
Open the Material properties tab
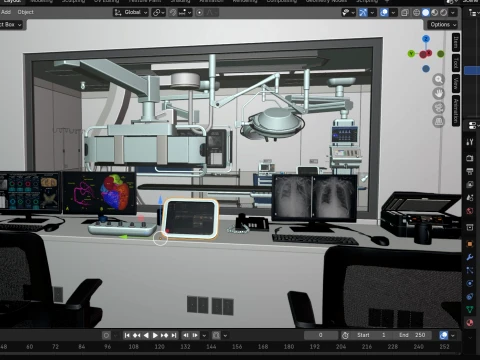(x=470, y=322)
